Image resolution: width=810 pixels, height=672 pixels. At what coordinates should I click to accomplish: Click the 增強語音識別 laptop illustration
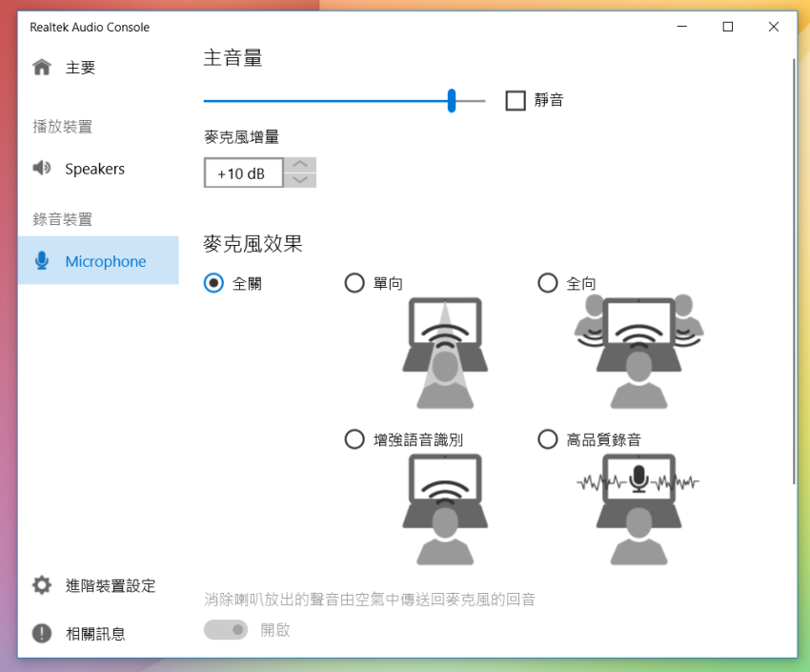(445, 509)
